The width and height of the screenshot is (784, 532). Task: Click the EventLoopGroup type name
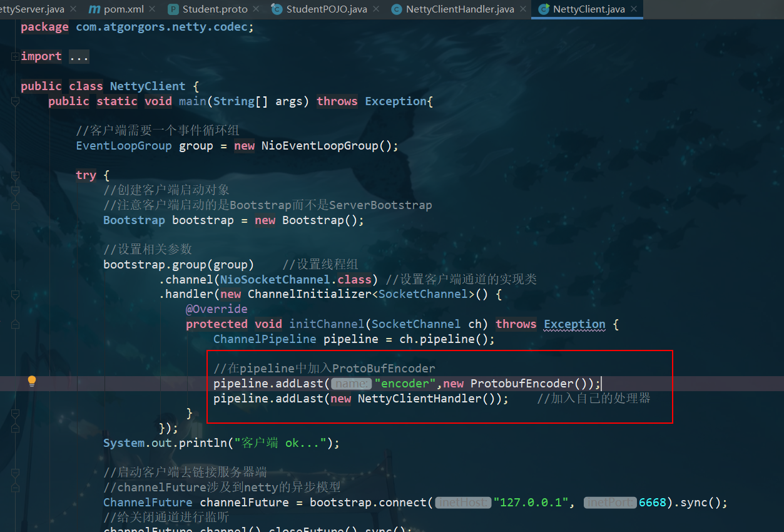coord(124,146)
